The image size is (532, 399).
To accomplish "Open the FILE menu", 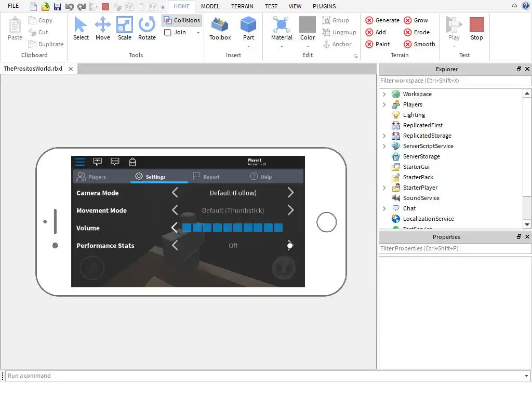I will click(x=13, y=6).
